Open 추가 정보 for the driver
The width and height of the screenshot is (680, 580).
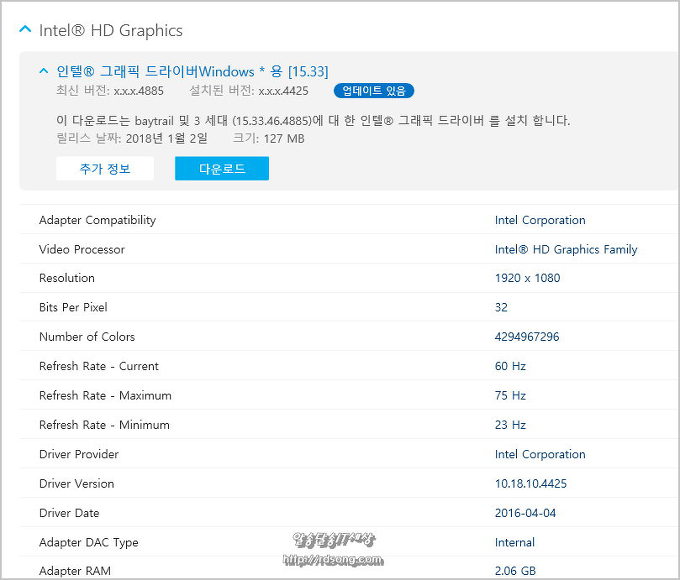pyautogui.click(x=105, y=169)
